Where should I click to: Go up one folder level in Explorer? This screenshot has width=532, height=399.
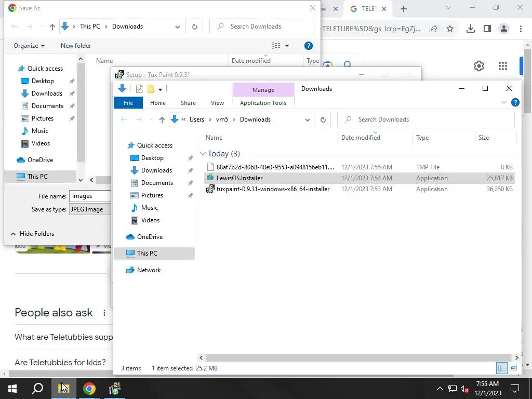pos(162,119)
